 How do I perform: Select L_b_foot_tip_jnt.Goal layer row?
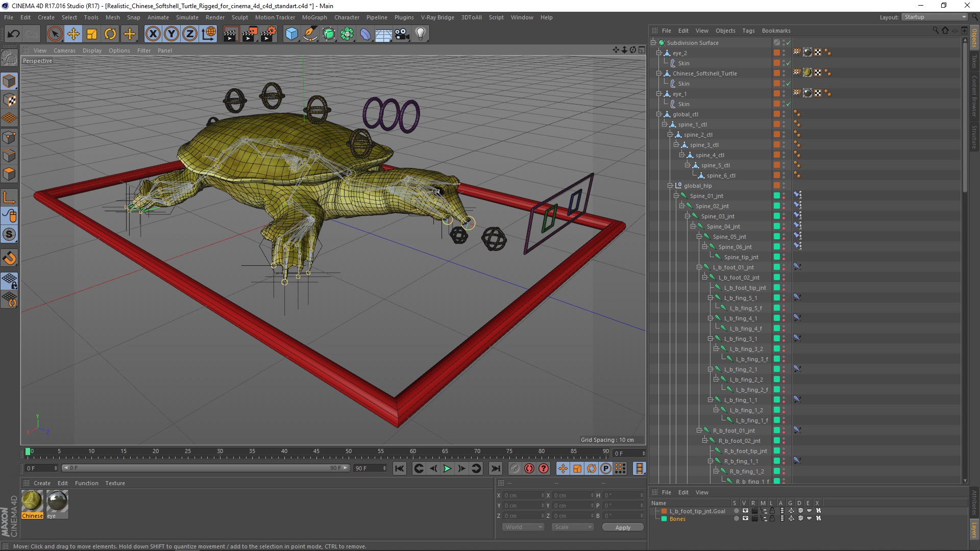point(697,511)
